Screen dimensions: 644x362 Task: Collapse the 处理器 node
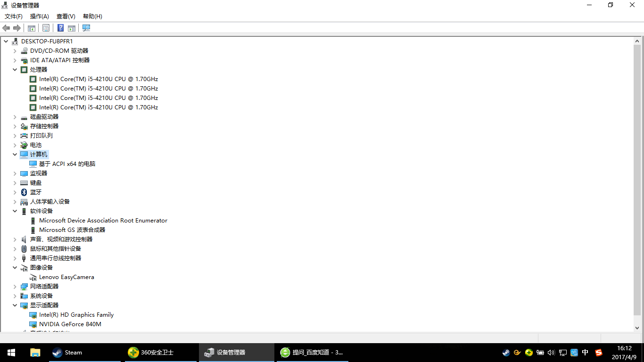pos(15,69)
